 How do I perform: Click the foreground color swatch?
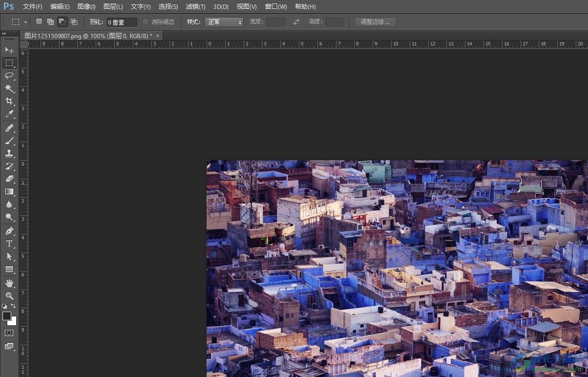coord(7,316)
